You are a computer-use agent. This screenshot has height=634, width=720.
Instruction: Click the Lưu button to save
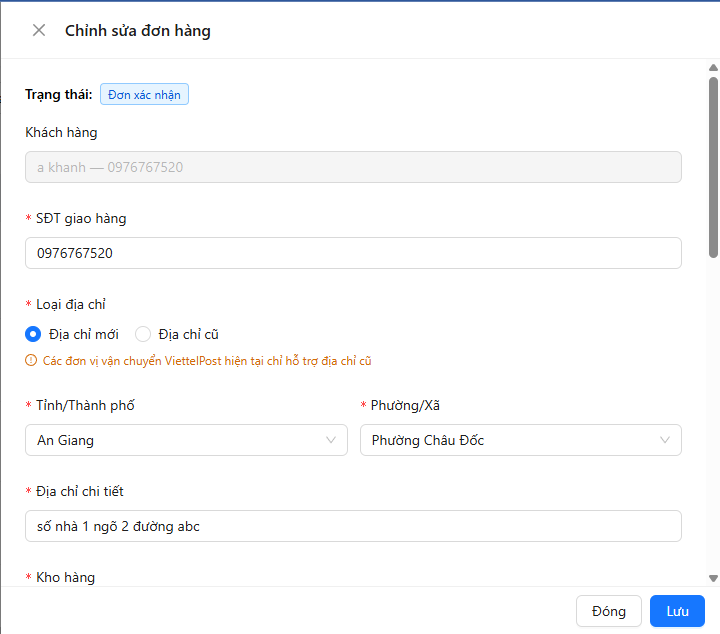(677, 611)
